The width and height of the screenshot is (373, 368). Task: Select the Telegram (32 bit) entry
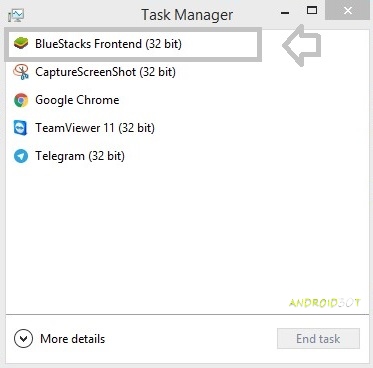click(187, 156)
